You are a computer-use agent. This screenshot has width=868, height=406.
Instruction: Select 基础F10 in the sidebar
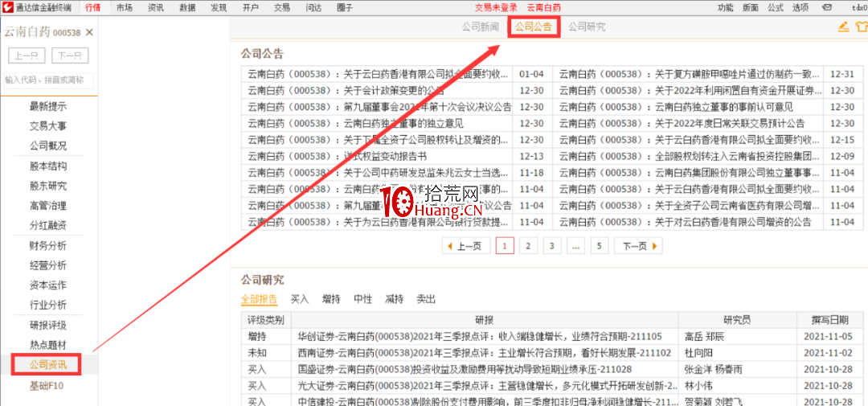pos(47,386)
